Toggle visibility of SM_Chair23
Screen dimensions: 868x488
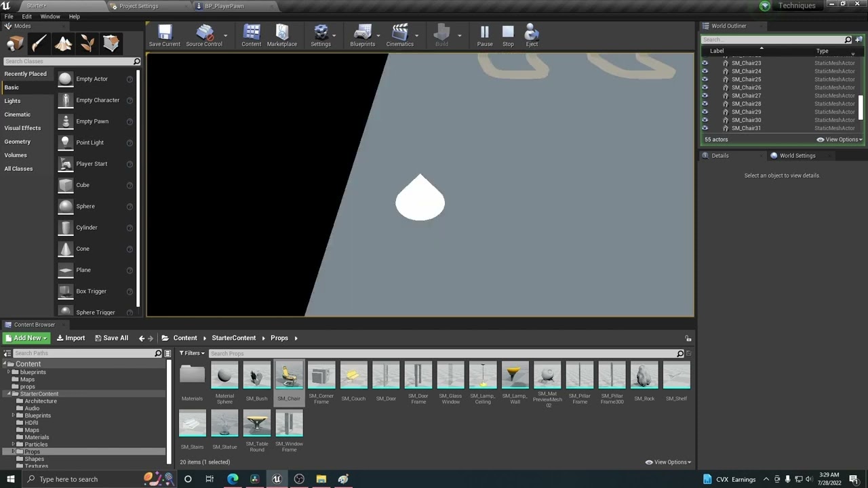coord(705,63)
